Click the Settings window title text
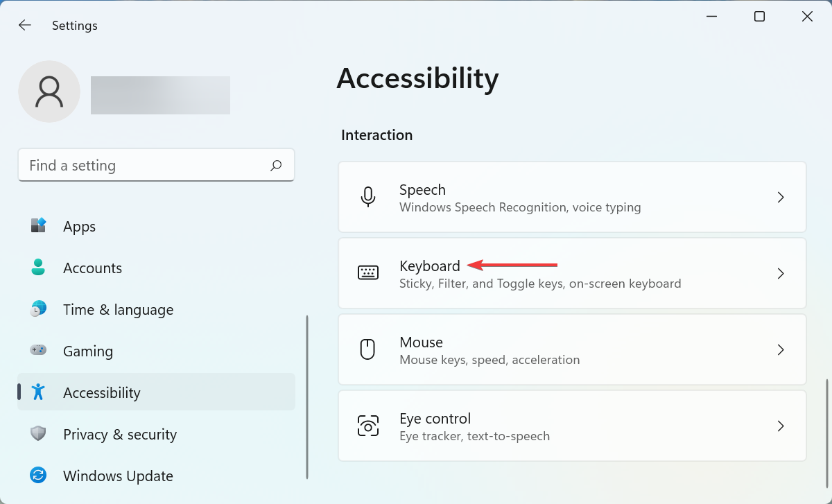This screenshot has width=832, height=504. (75, 26)
